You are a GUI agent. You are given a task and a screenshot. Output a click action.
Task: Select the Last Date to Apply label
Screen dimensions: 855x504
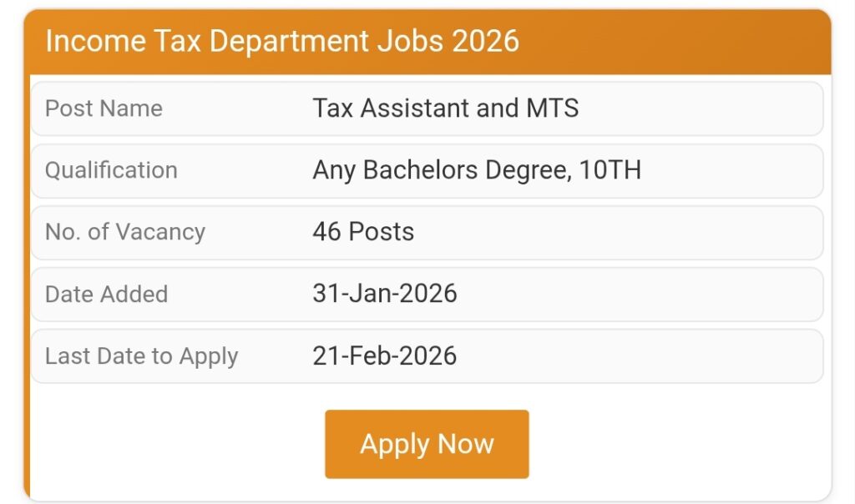click(142, 356)
